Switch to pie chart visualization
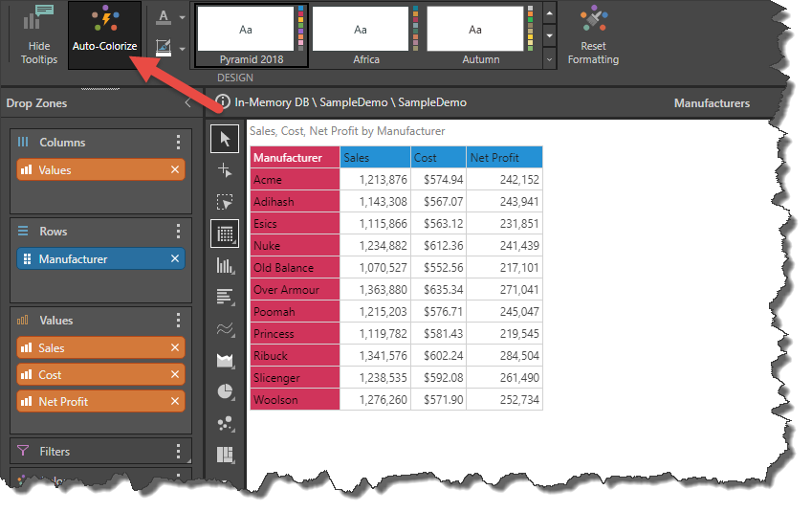This screenshot has height=512, width=812. pyautogui.click(x=225, y=391)
